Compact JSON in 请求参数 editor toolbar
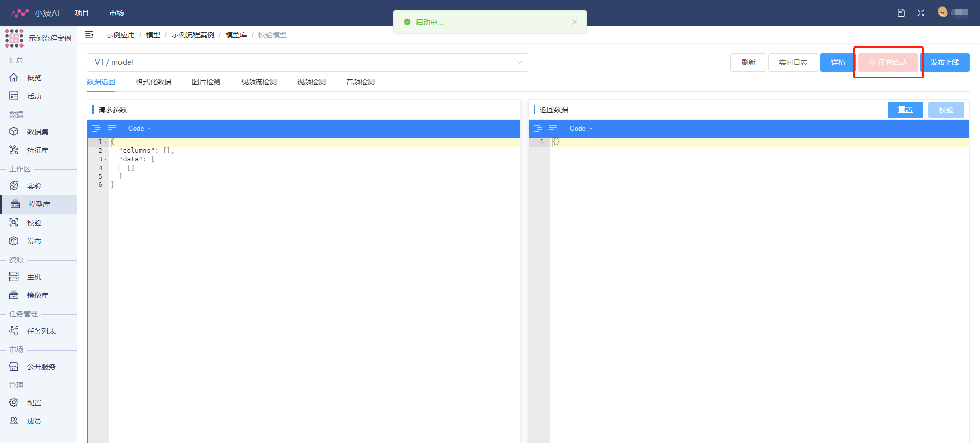The height and width of the screenshot is (443, 980). point(112,128)
